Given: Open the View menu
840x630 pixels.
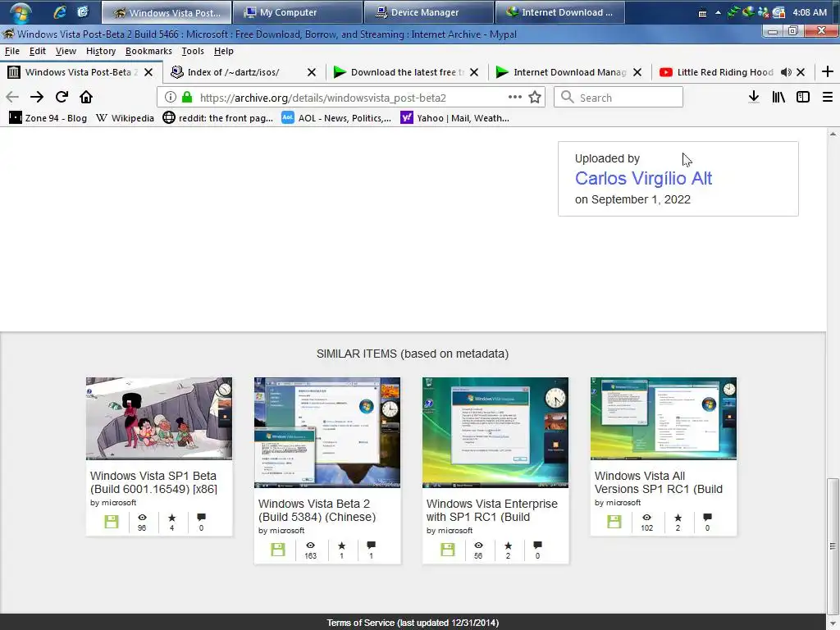Looking at the screenshot, I should (66, 51).
